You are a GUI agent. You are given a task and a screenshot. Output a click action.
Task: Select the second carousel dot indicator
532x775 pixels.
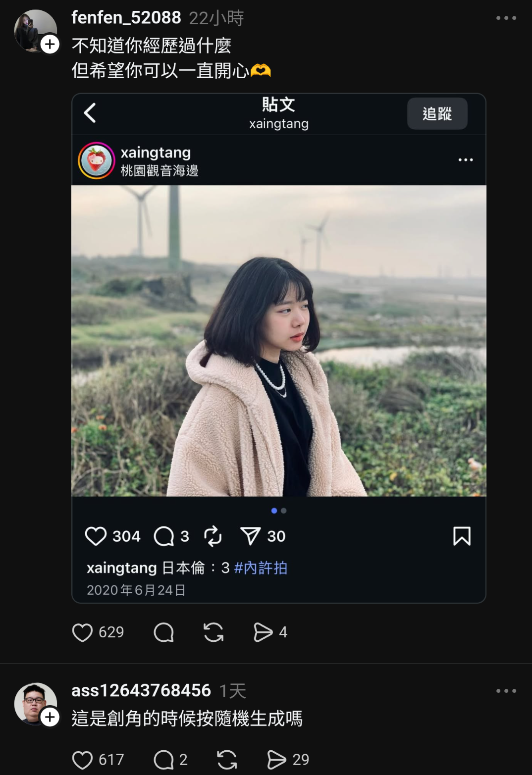pos(284,511)
